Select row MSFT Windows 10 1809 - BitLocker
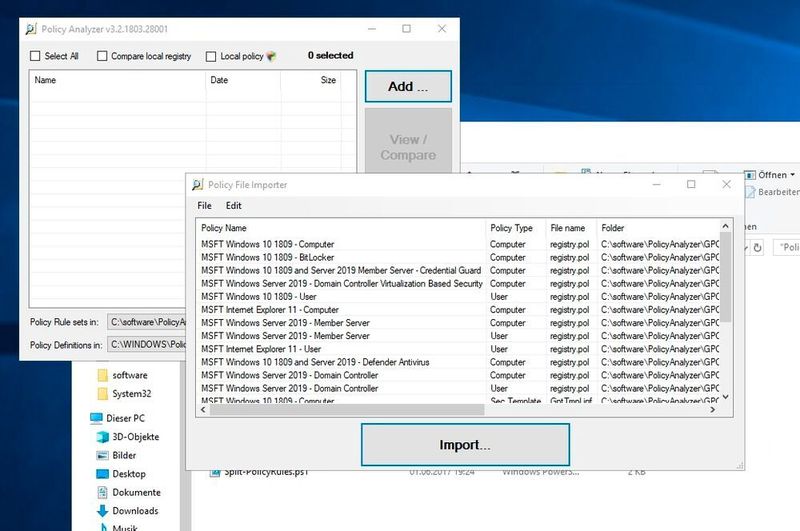 [x=458, y=258]
